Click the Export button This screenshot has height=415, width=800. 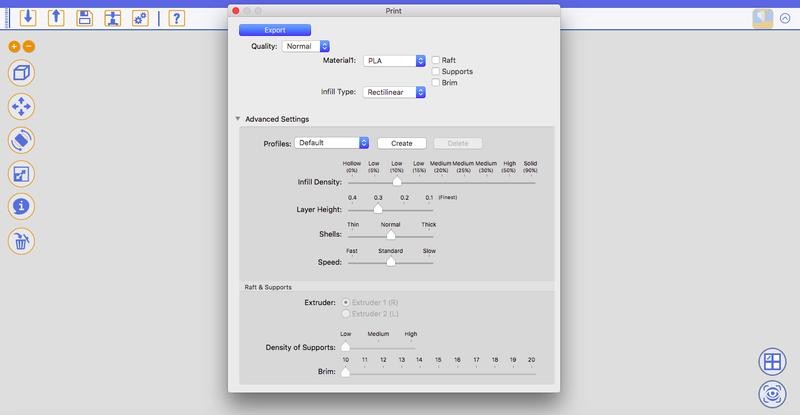pyautogui.click(x=274, y=30)
